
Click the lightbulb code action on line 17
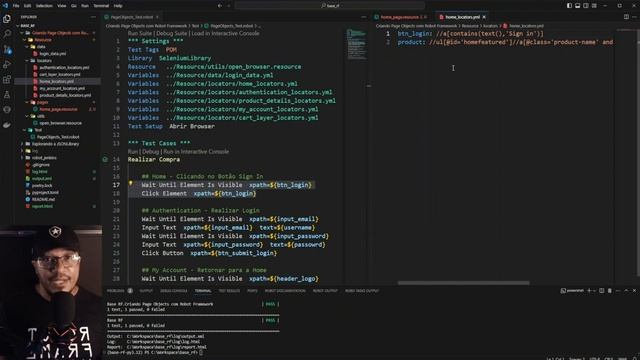coord(131,184)
